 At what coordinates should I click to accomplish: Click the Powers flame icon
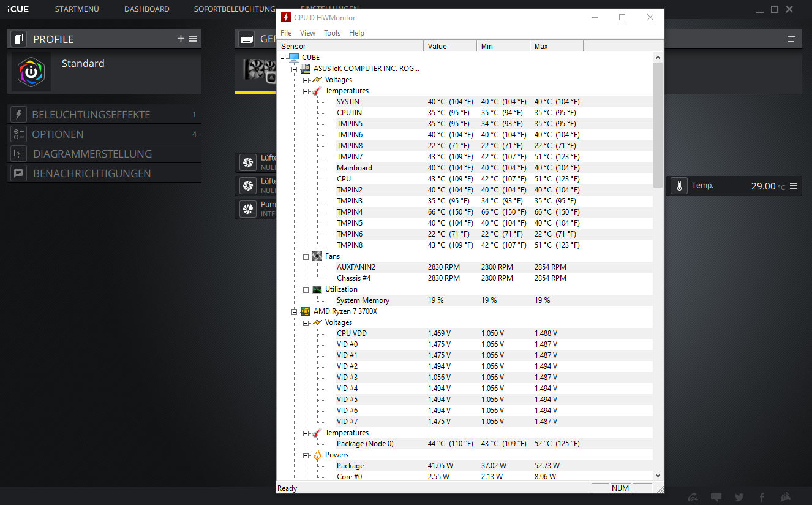click(x=317, y=454)
